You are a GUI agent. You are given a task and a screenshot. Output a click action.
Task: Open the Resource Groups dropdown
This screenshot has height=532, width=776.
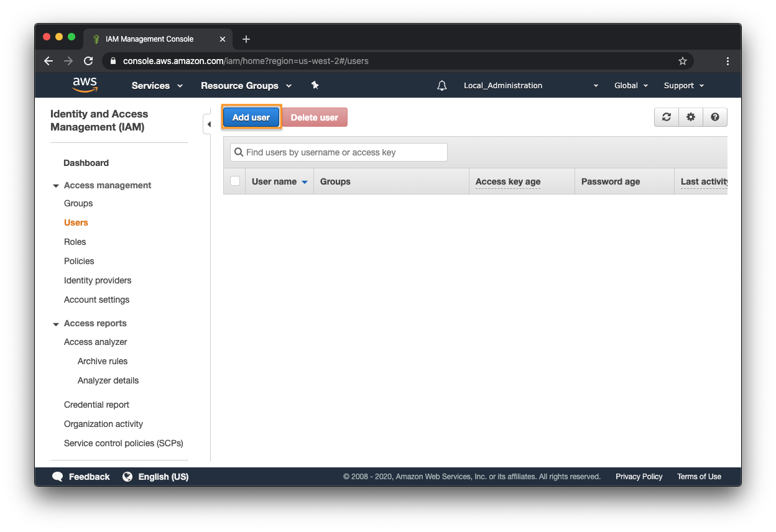coord(246,86)
